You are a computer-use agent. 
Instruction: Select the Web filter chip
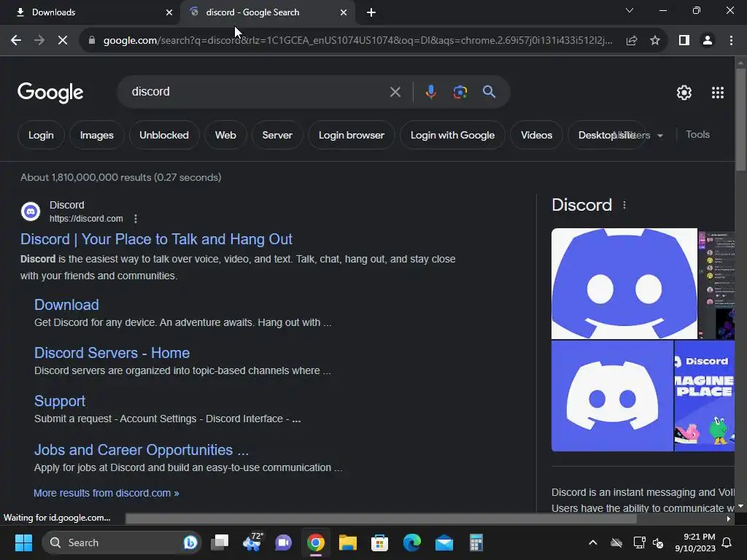225,135
